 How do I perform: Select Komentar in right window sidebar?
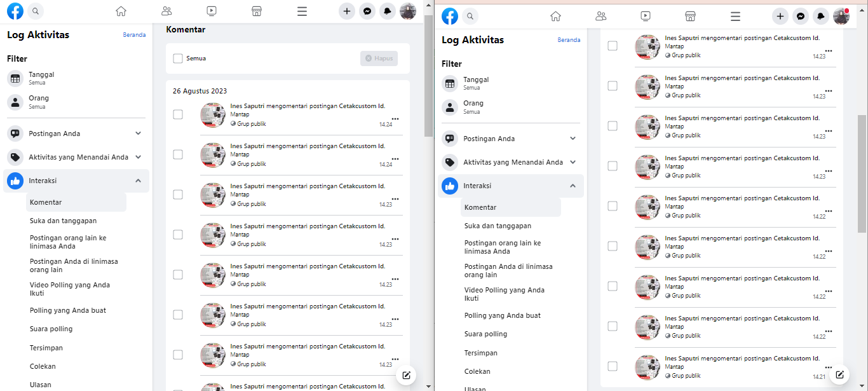(511, 207)
